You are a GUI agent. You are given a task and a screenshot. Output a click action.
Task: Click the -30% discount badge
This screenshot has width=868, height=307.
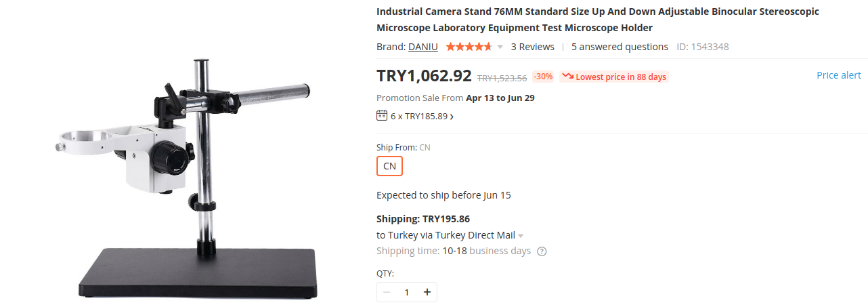pyautogui.click(x=543, y=77)
